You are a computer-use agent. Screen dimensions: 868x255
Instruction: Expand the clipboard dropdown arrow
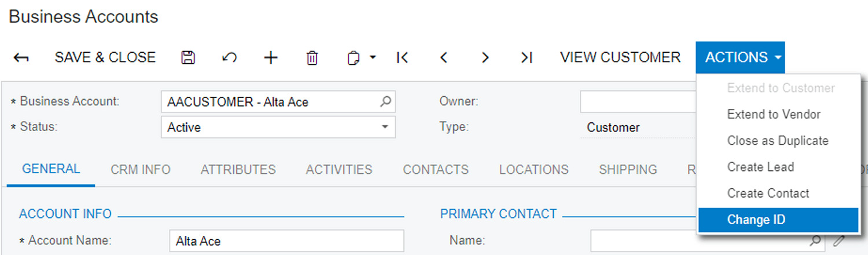pyautogui.click(x=373, y=57)
